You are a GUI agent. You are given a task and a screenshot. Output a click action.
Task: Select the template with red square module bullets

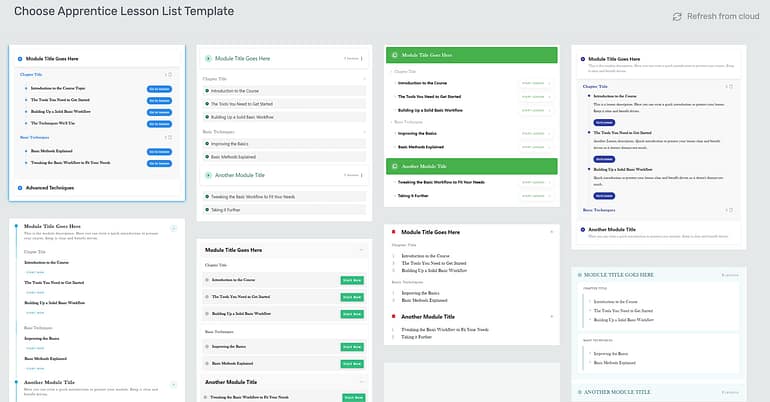pos(472,284)
